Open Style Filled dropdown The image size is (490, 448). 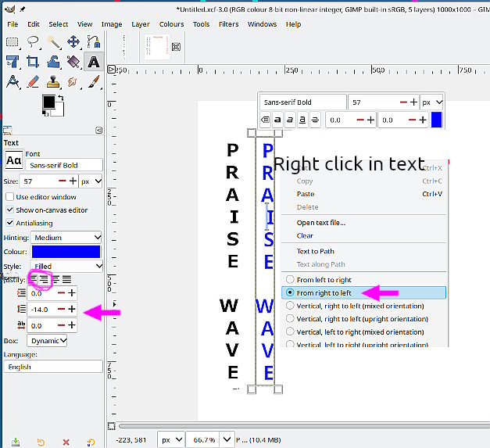(66, 267)
